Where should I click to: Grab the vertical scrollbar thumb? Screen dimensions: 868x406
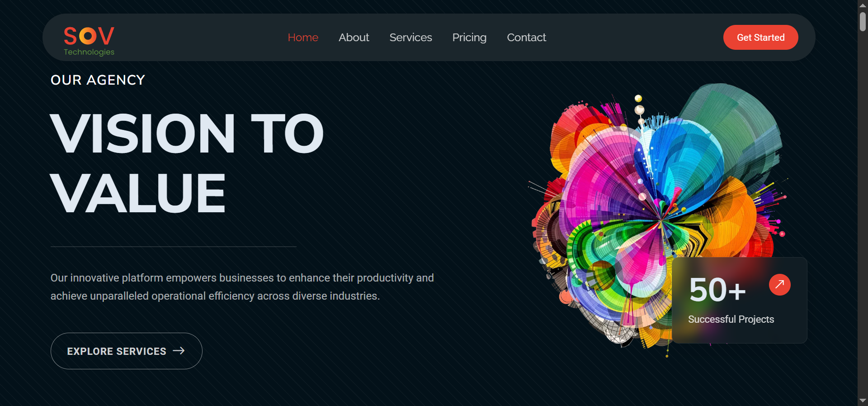coord(863,22)
